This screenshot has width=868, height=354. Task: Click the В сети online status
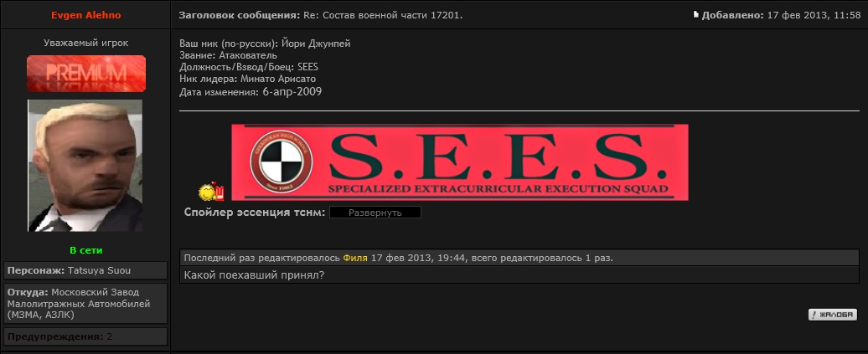tap(85, 250)
